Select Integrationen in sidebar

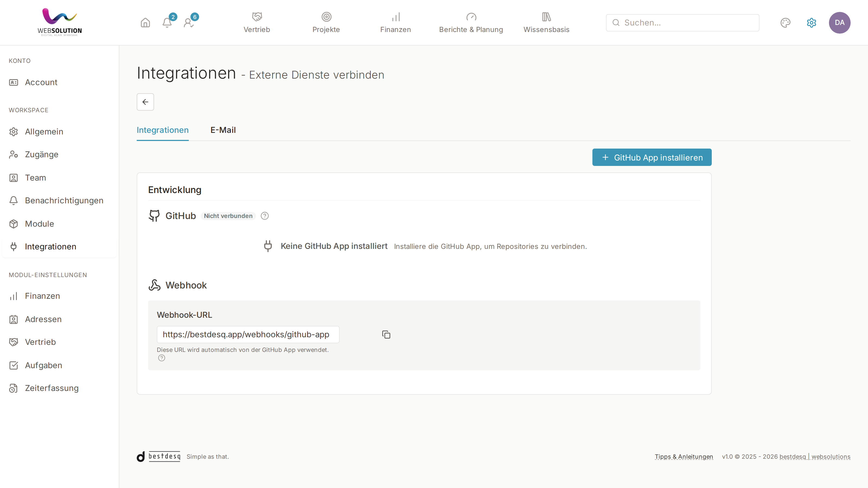(x=59, y=246)
